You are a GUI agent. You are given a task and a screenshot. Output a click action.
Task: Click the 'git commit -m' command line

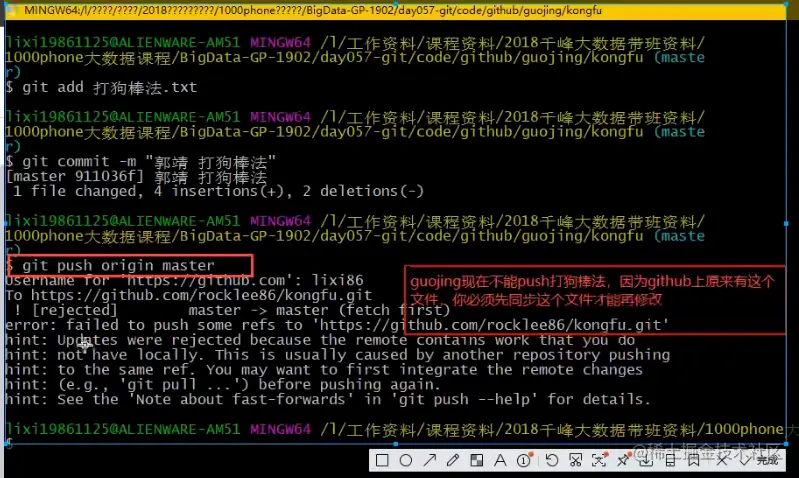point(141,162)
